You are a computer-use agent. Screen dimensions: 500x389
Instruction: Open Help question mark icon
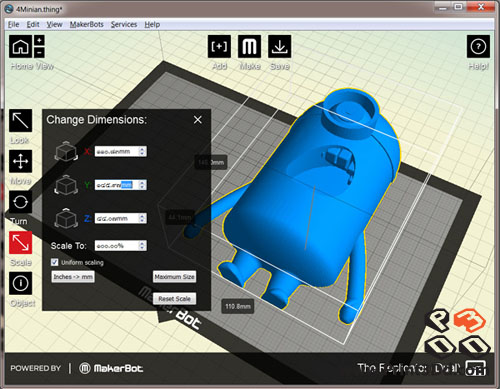(478, 46)
